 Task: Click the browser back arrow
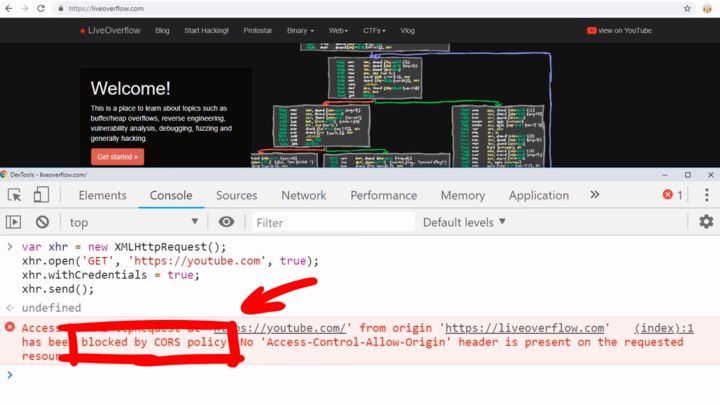click(9, 8)
